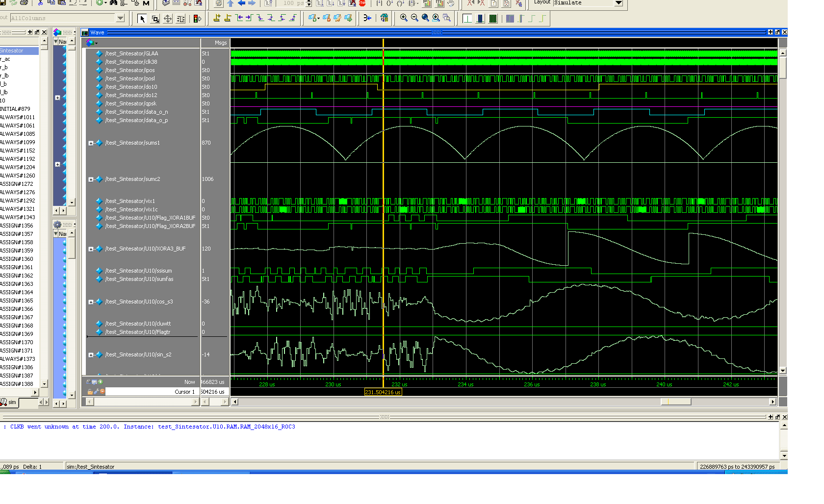Click the wave horizontal scrollbar thumb

tap(676, 402)
